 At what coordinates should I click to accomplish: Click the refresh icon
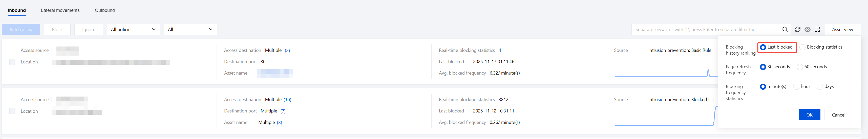click(x=798, y=30)
